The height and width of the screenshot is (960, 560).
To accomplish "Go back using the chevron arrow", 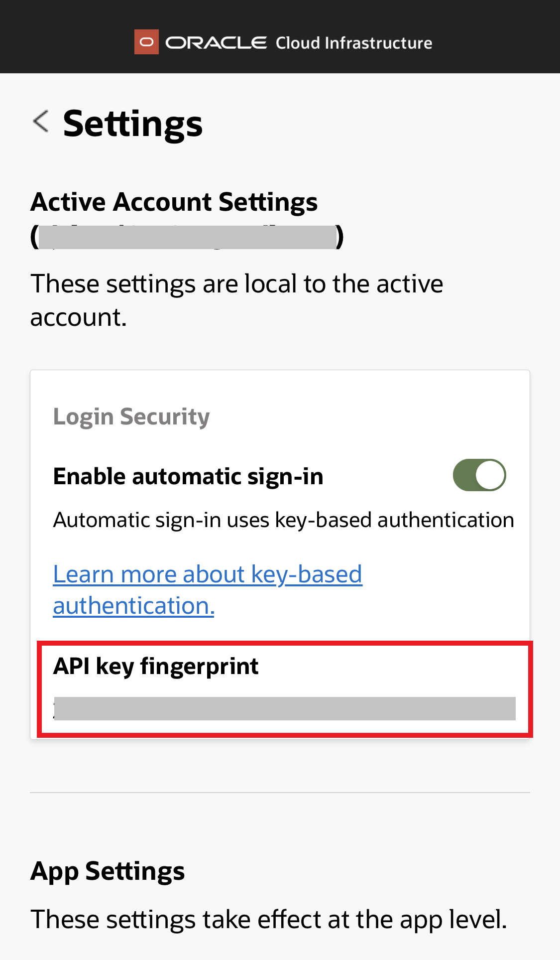I will tap(41, 122).
